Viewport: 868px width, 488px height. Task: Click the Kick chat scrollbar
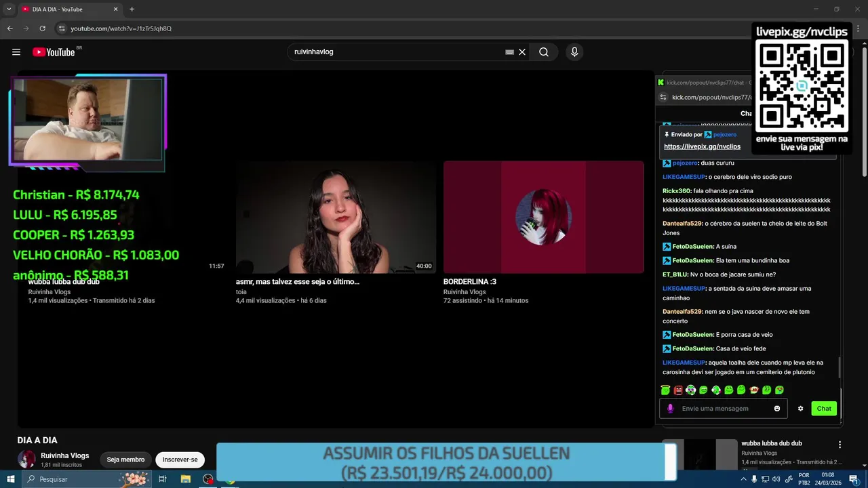coord(840,367)
